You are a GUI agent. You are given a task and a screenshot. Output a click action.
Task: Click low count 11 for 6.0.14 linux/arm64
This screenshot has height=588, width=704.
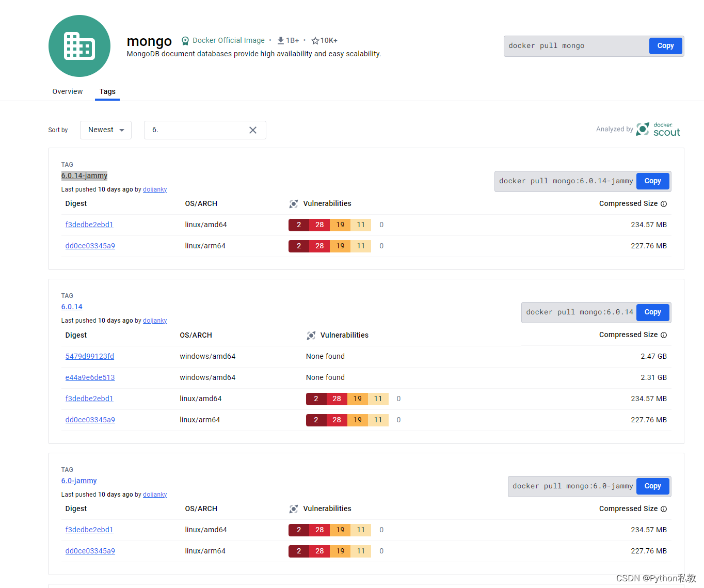tap(378, 420)
